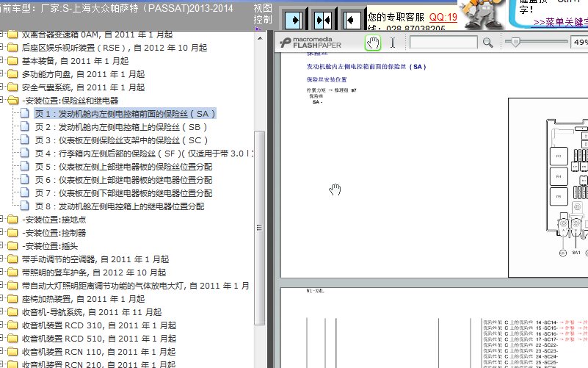
Task: Click the document icon of page 7
Action: point(25,192)
